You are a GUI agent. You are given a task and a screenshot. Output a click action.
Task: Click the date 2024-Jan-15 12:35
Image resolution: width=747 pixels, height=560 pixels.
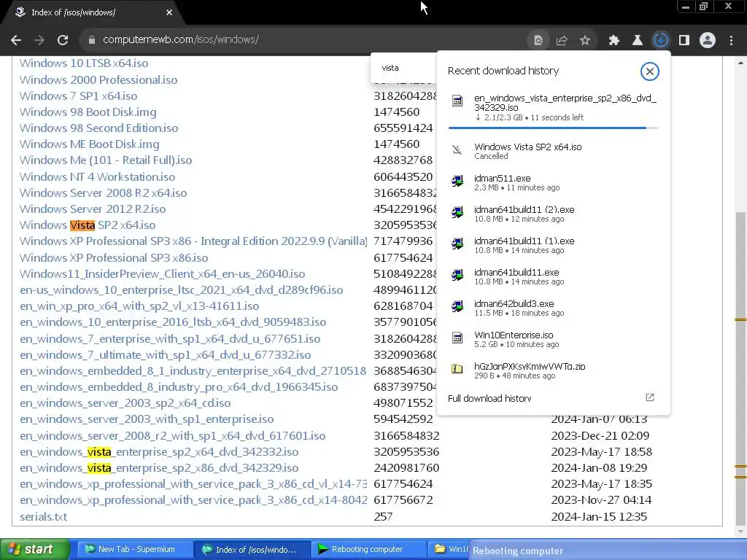(x=599, y=517)
